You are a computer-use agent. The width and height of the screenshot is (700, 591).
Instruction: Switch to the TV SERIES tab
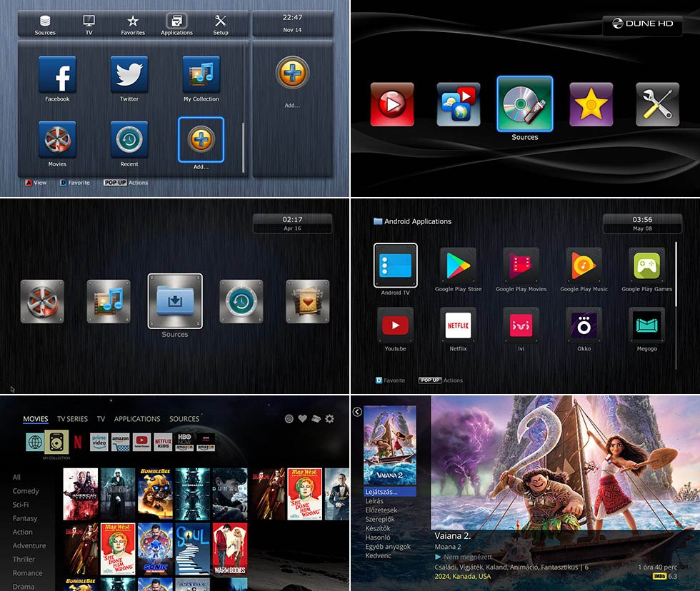pyautogui.click(x=72, y=419)
